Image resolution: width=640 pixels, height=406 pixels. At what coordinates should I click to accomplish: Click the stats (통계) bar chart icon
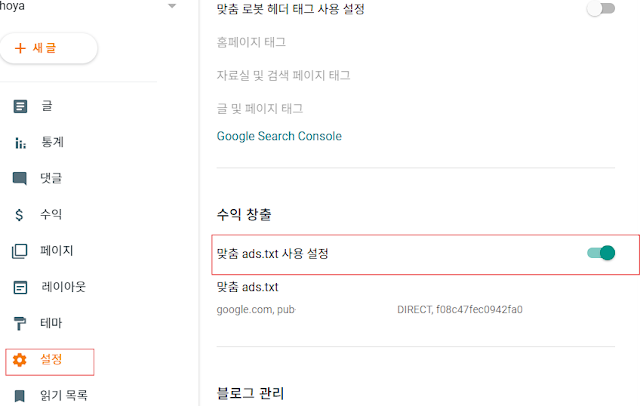pyautogui.click(x=20, y=143)
